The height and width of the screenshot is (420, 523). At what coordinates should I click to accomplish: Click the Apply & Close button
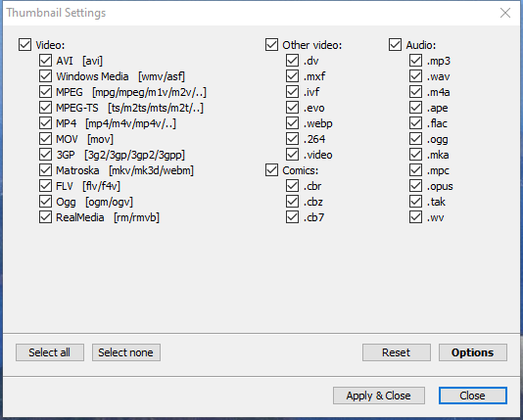[379, 396]
